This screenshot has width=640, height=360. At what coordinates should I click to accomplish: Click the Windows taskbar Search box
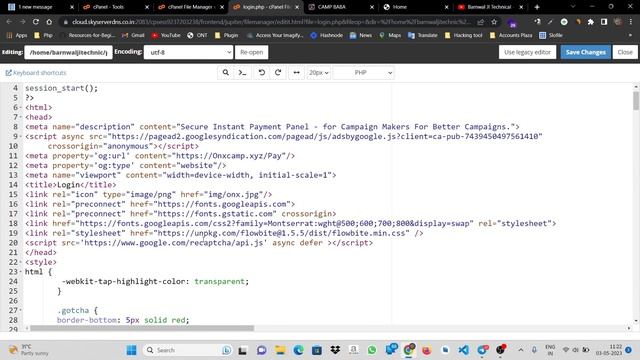coord(187,350)
